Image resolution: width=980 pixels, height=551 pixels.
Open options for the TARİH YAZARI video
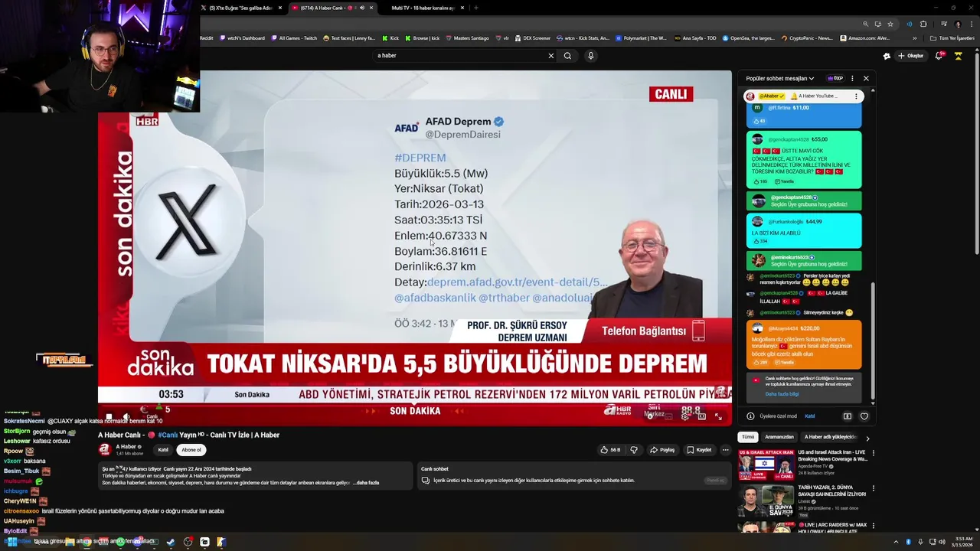click(874, 487)
